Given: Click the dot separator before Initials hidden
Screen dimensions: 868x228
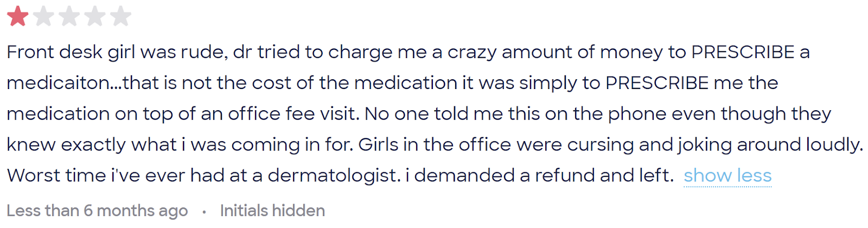Looking at the screenshot, I should (204, 212).
